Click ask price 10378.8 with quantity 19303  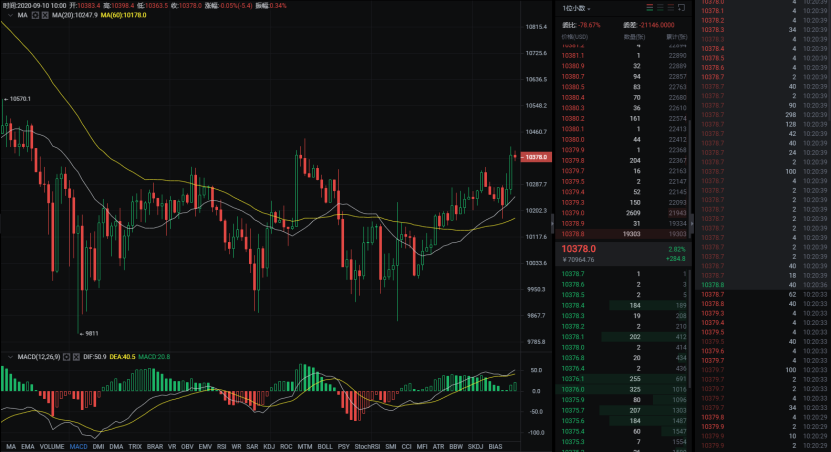coord(573,234)
